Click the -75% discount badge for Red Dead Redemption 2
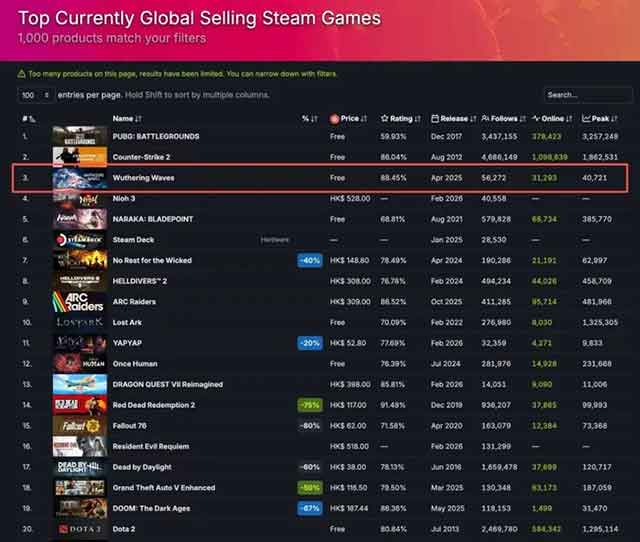The height and width of the screenshot is (542, 640). coord(309,404)
